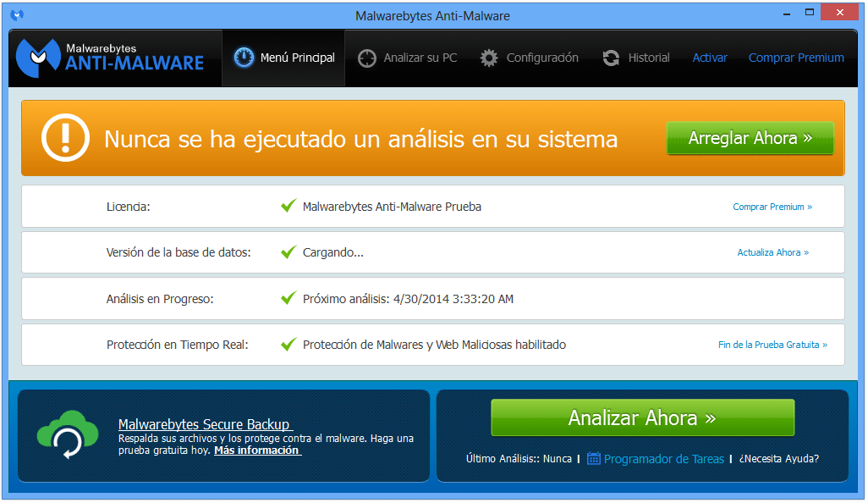Click the Activar link in header
The height and width of the screenshot is (503, 868).
coord(710,58)
